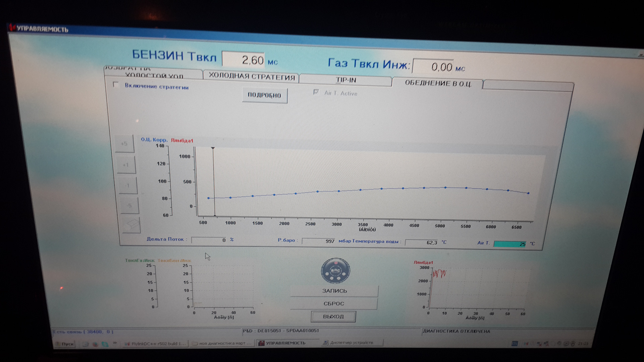The image size is (644, 362).
Task: Toggle the Air T. Active checkbox
Action: [x=316, y=92]
